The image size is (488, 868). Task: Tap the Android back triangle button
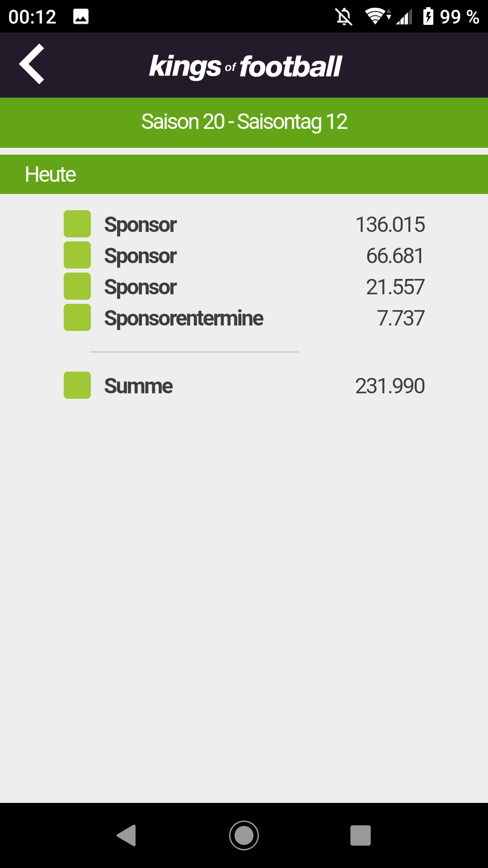(x=127, y=835)
